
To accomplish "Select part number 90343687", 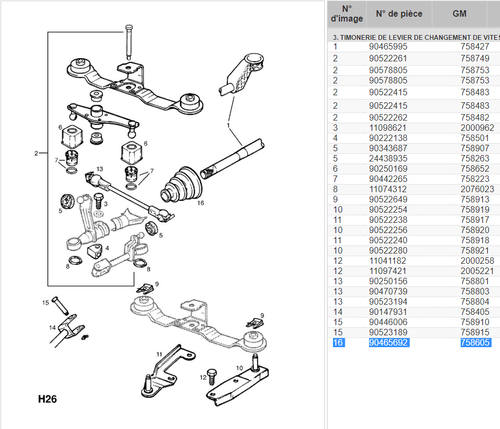I will click(x=388, y=148).
